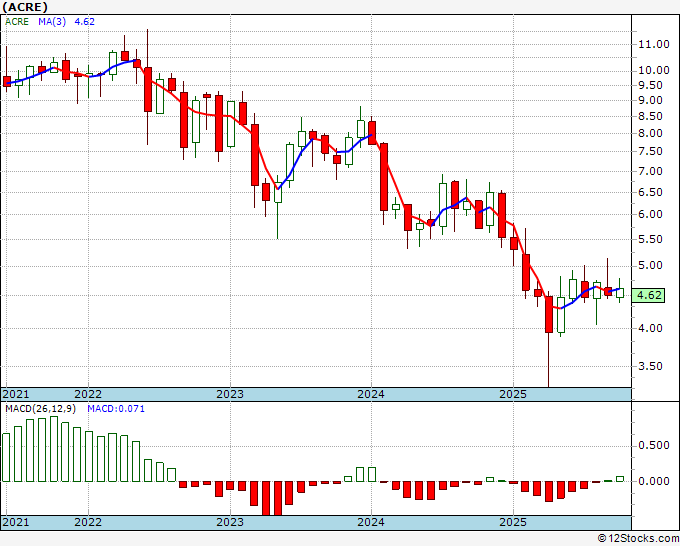Click the 0.000 MACD axis label
The image size is (680, 546).
click(654, 481)
